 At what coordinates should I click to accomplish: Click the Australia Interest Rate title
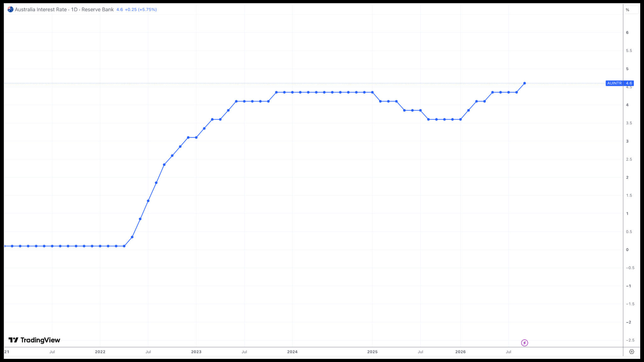point(41,9)
